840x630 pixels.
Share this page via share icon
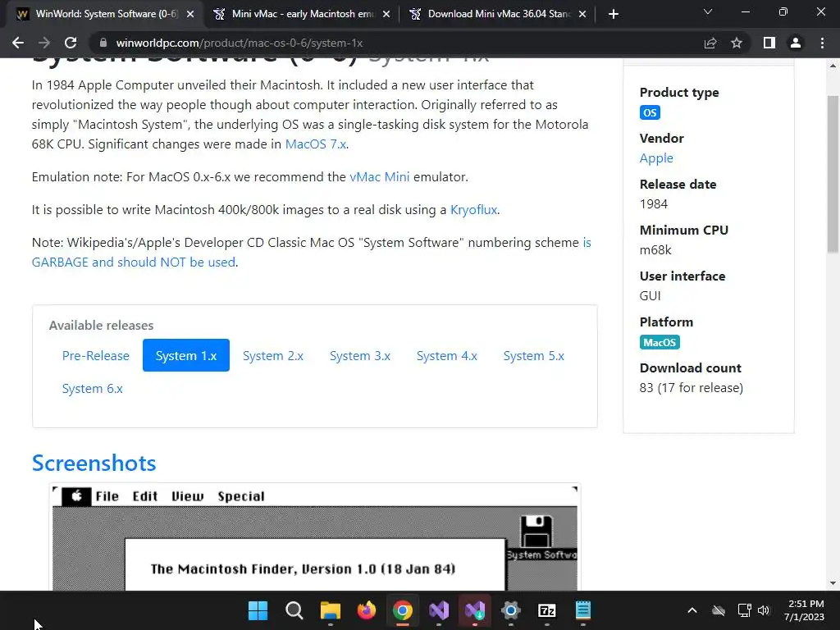click(710, 43)
